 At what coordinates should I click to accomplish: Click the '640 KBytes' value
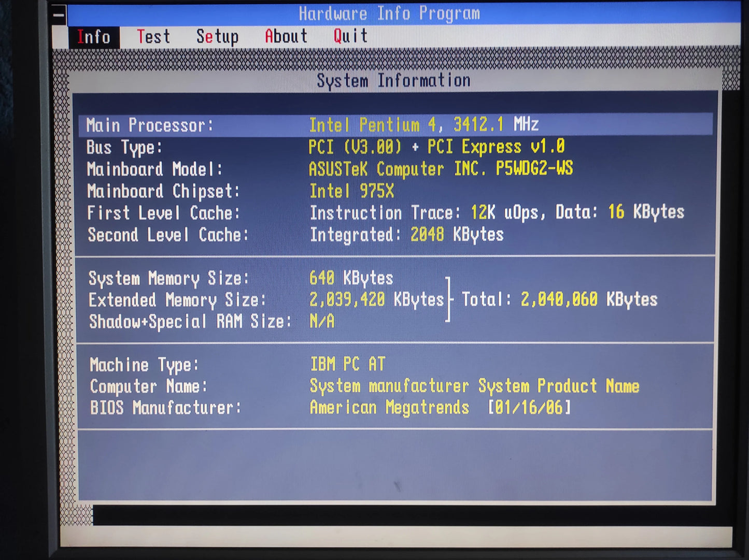point(351,278)
